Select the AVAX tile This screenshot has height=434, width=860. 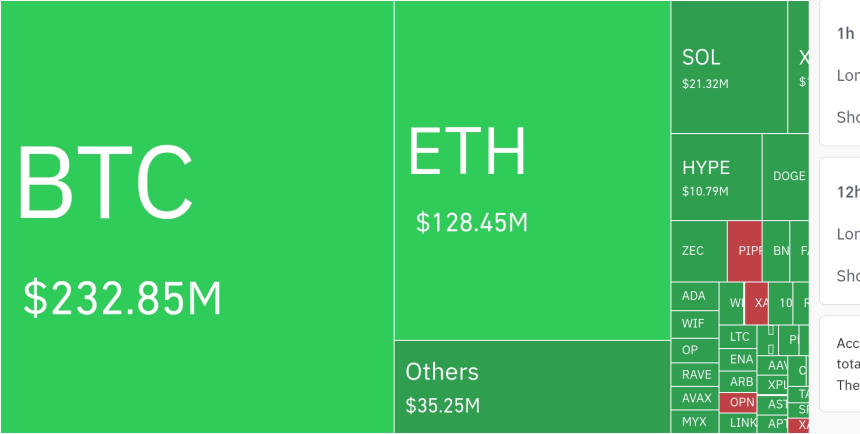click(696, 398)
